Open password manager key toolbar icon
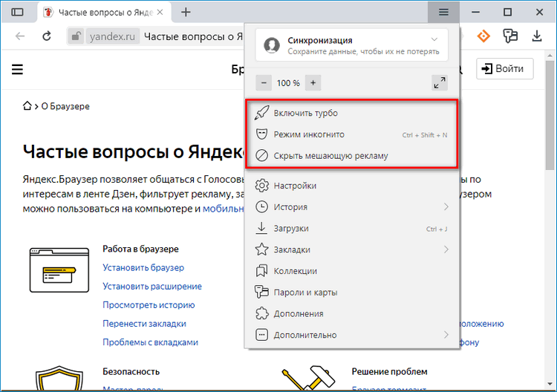 tap(510, 36)
